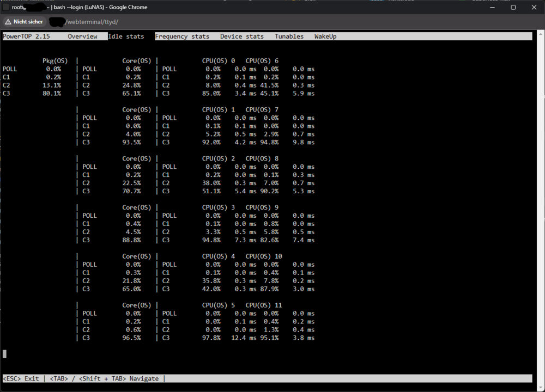Click the TAB / Shift + TAB Navigate hint
This screenshot has height=392, width=545.
coord(104,378)
